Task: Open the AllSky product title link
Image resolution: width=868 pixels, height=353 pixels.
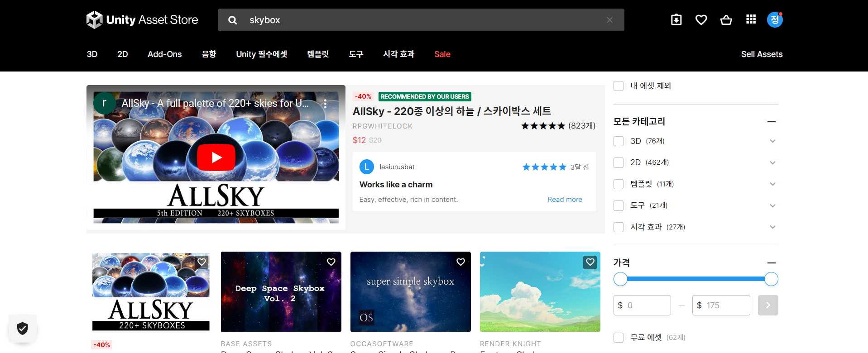Action: coord(452,111)
